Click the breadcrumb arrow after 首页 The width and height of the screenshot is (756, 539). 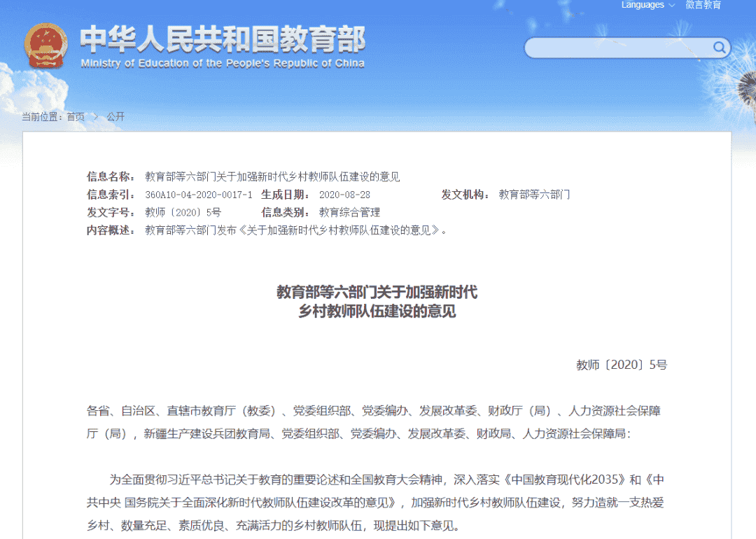(x=95, y=117)
